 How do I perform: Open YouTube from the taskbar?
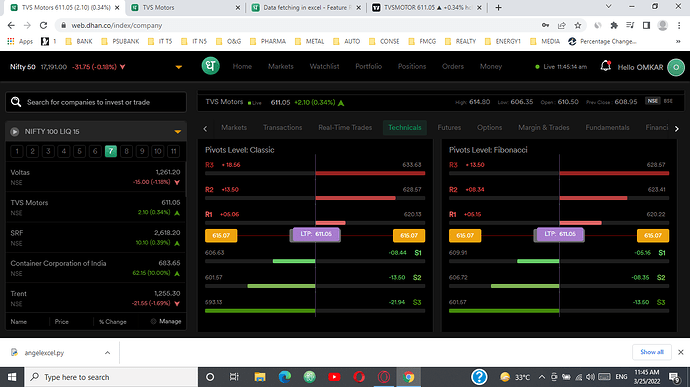point(334,377)
